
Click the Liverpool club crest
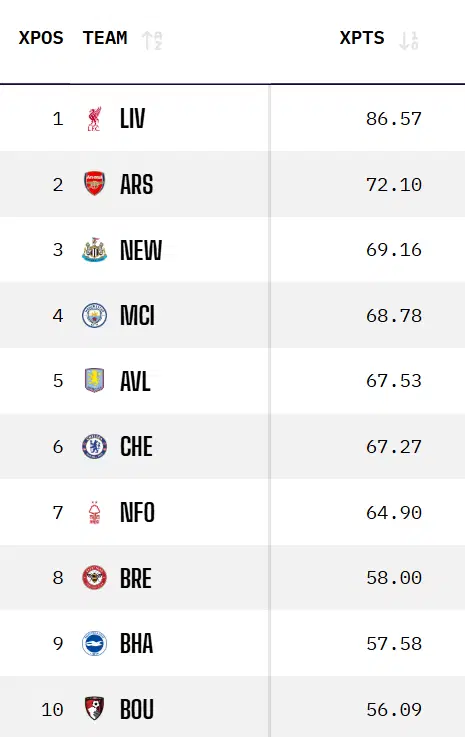(94, 118)
